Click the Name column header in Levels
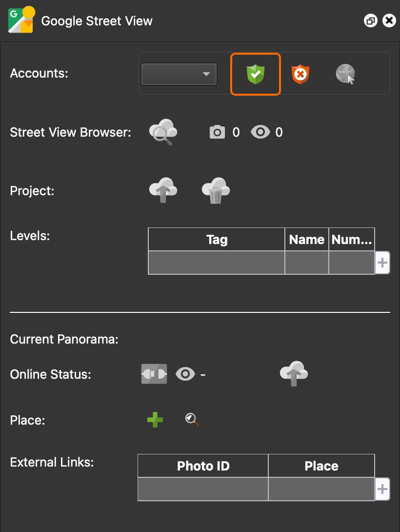Viewport: 400px width, 532px height. coord(307,240)
